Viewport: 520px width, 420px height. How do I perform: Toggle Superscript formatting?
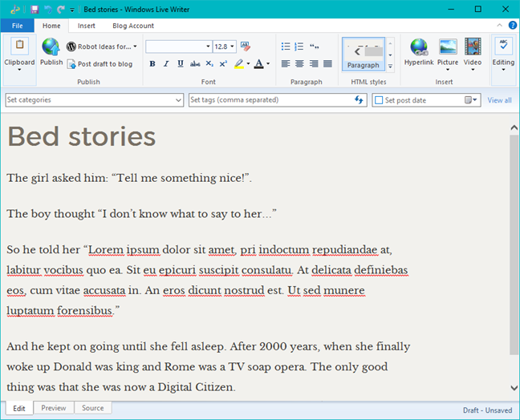[223, 63]
